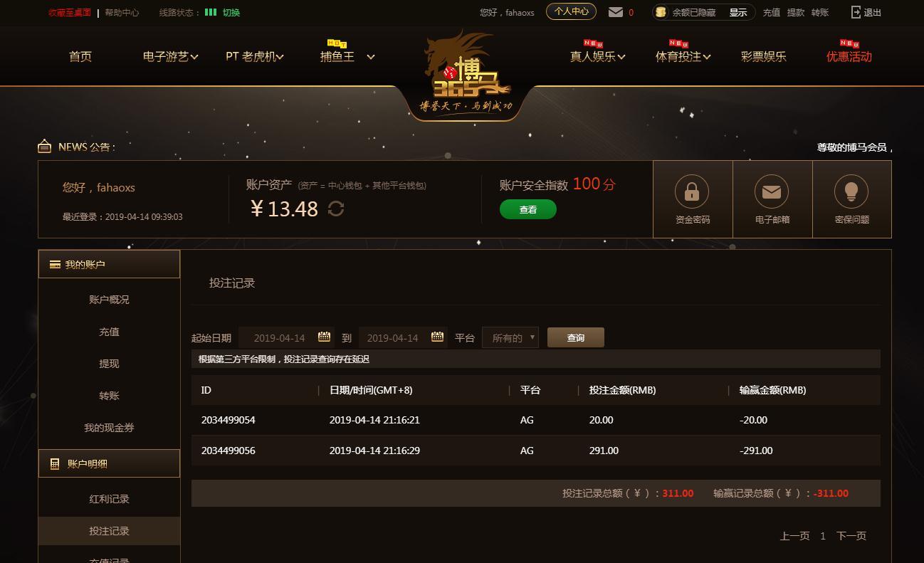This screenshot has height=563, width=924.
Task: Open the 电子邮箱 envelope icon
Action: coord(772,192)
